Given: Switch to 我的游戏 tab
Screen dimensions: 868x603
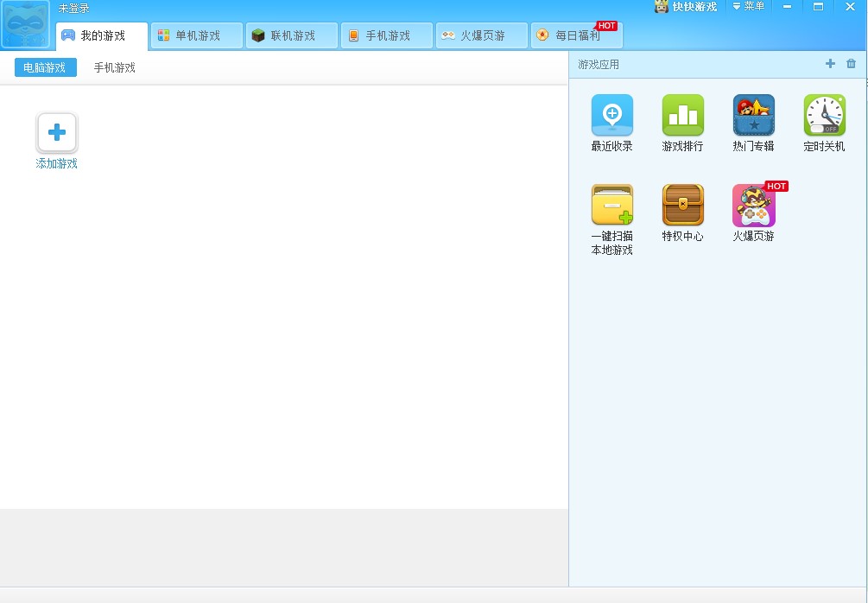Looking at the screenshot, I should point(102,36).
